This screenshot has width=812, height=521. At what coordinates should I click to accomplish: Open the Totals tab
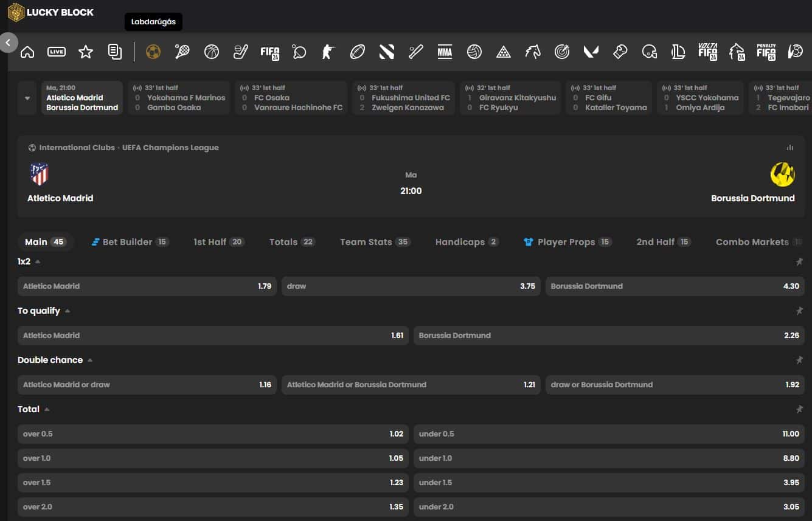291,242
